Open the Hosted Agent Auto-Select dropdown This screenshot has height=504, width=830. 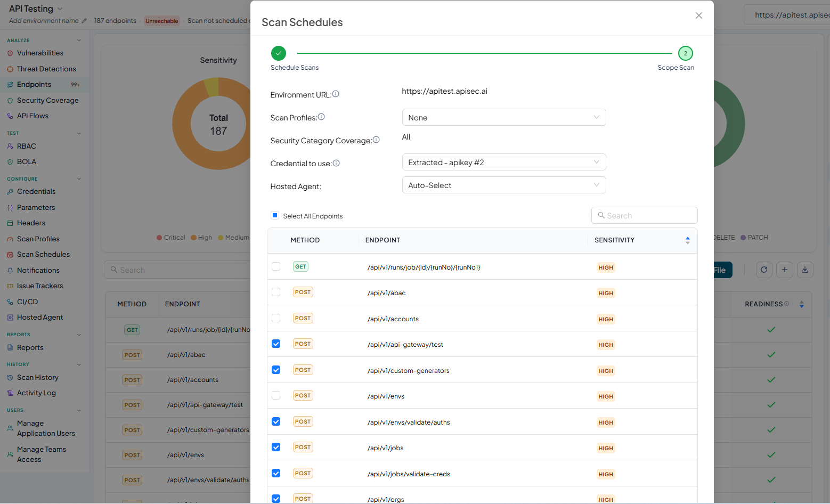[504, 185]
